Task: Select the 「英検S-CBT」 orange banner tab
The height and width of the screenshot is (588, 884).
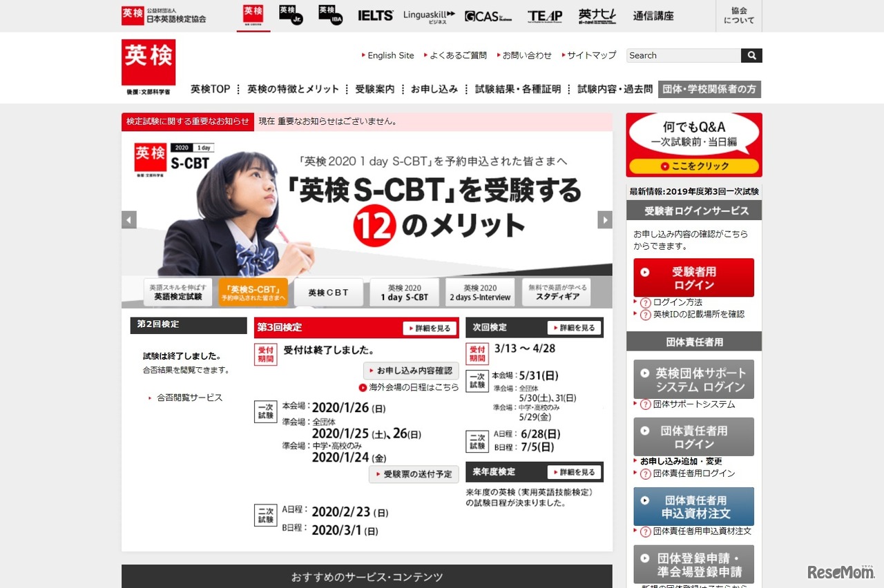Action: click(x=253, y=292)
